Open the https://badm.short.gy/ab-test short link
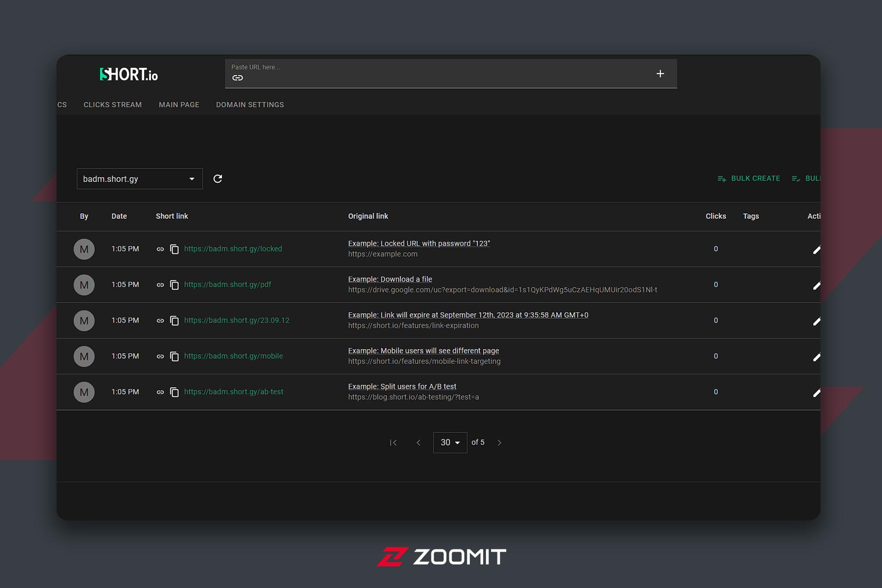 234,392
